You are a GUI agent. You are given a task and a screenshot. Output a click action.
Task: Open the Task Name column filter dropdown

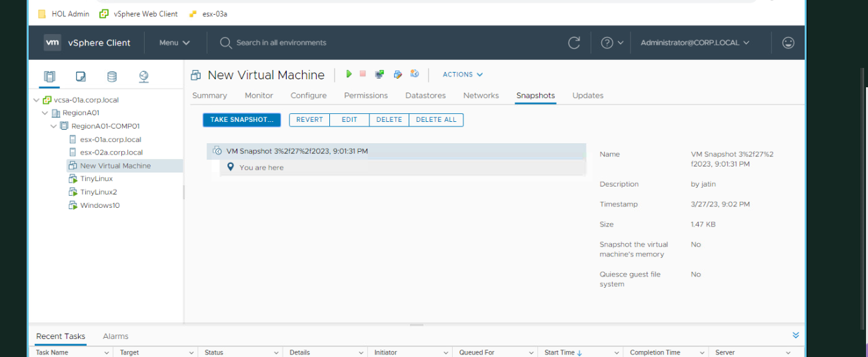(x=107, y=352)
